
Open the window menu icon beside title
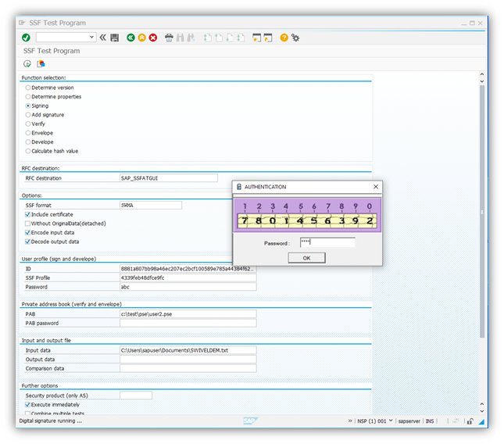pos(22,23)
